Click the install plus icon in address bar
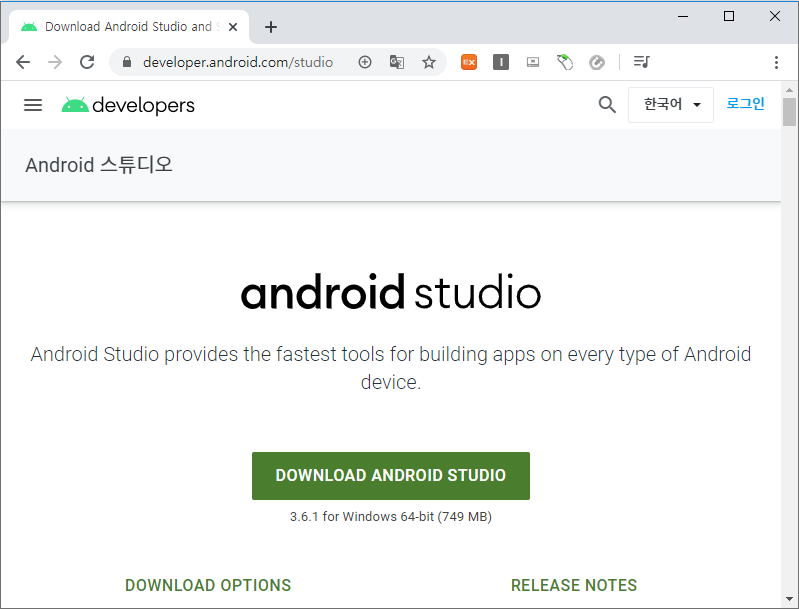The width and height of the screenshot is (799, 609). (365, 62)
